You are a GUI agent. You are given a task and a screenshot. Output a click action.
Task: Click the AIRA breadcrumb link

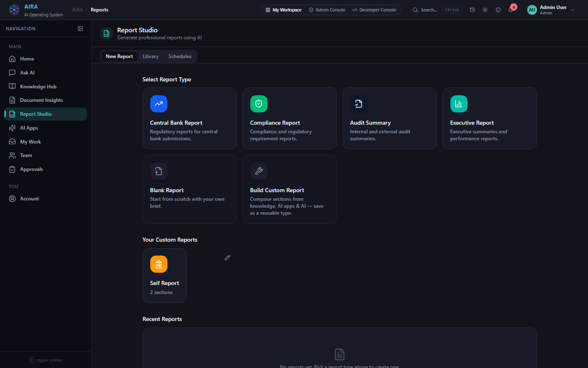[77, 10]
